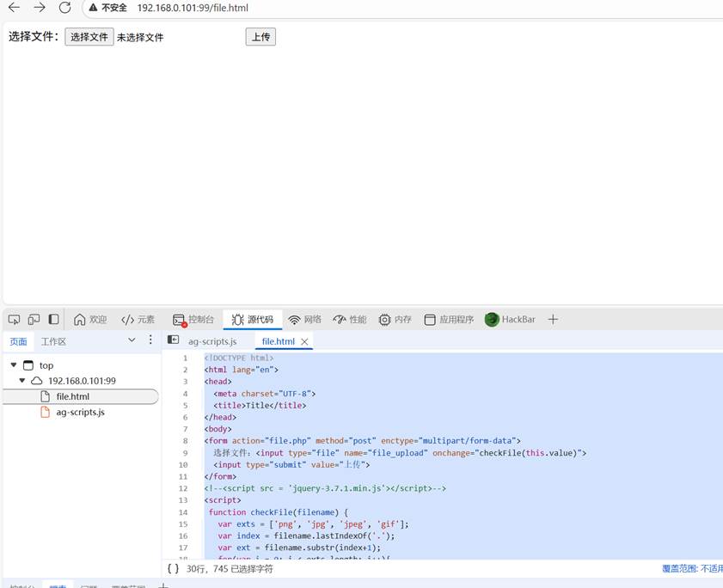The width and height of the screenshot is (723, 588).
Task: Click the URL 192.168.0.101:99/file.html in address bar
Action: 193,8
